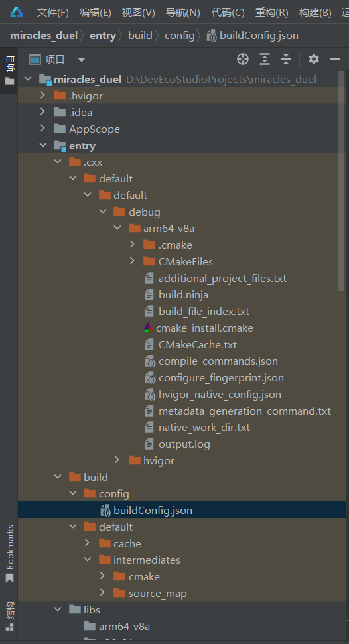349x644 pixels.
Task: Click config breadcrumb segment
Action: 180,36
